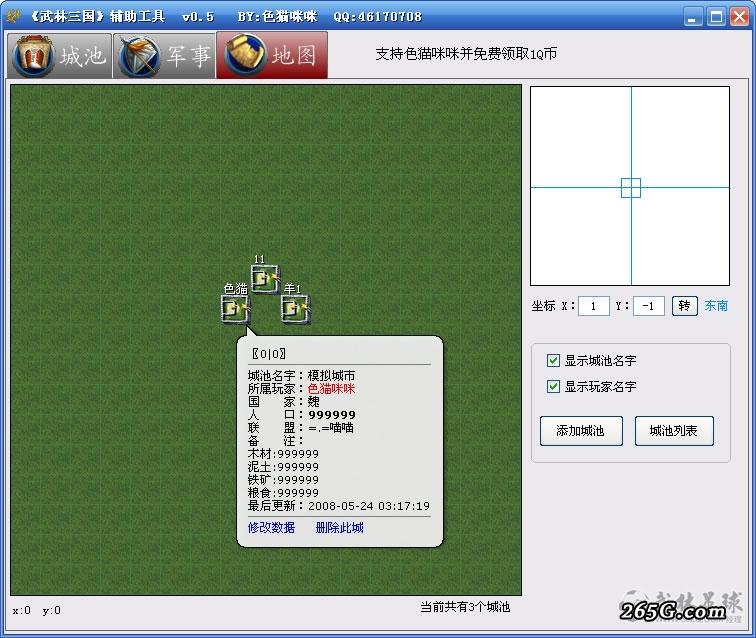
Task: Toggle 显示城池名字 checkbox
Action: 554,360
